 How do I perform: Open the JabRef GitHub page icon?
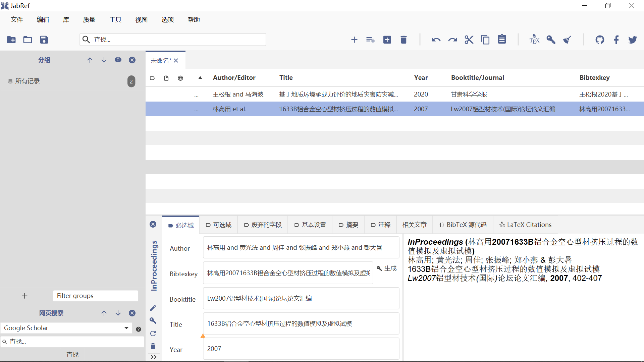pyautogui.click(x=600, y=40)
